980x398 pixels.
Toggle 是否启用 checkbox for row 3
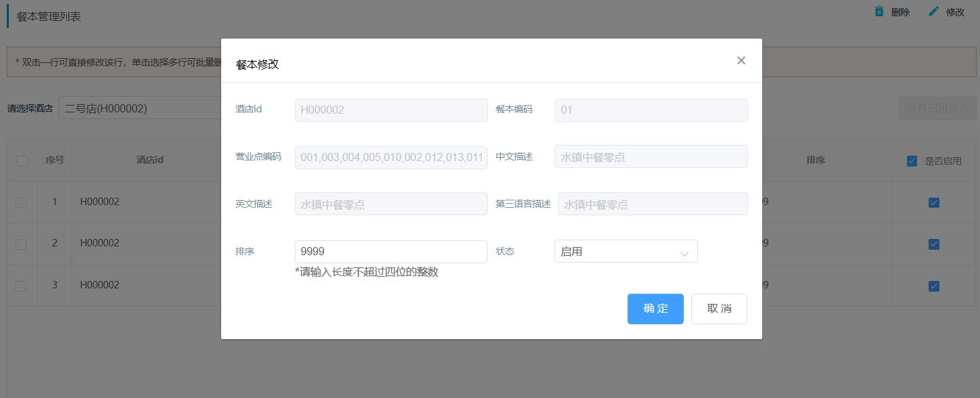pos(934,286)
